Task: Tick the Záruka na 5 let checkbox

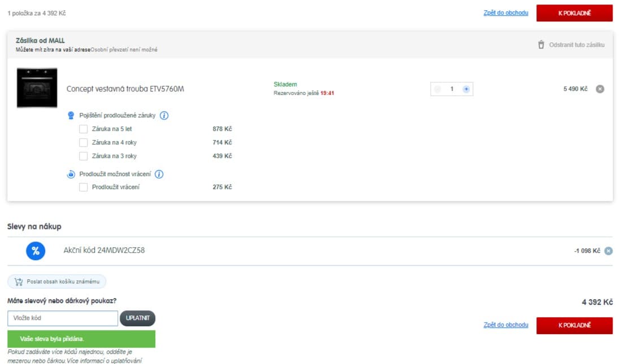Action: coord(84,129)
